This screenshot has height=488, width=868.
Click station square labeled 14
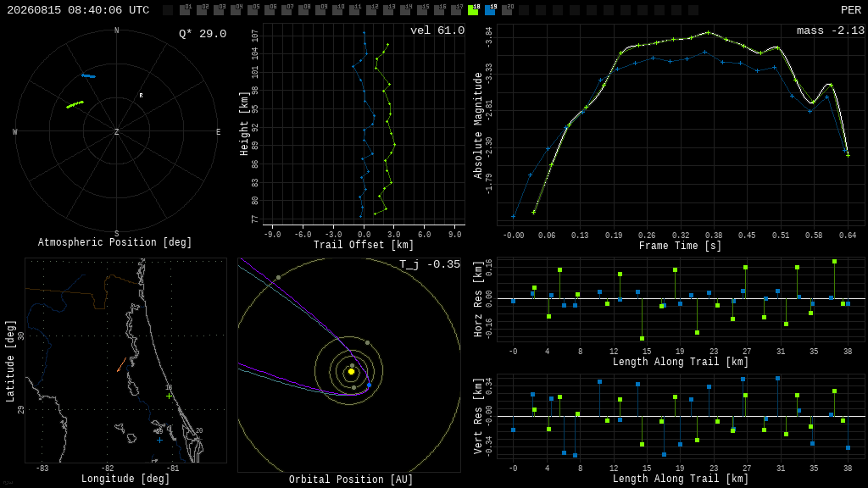tap(405, 10)
